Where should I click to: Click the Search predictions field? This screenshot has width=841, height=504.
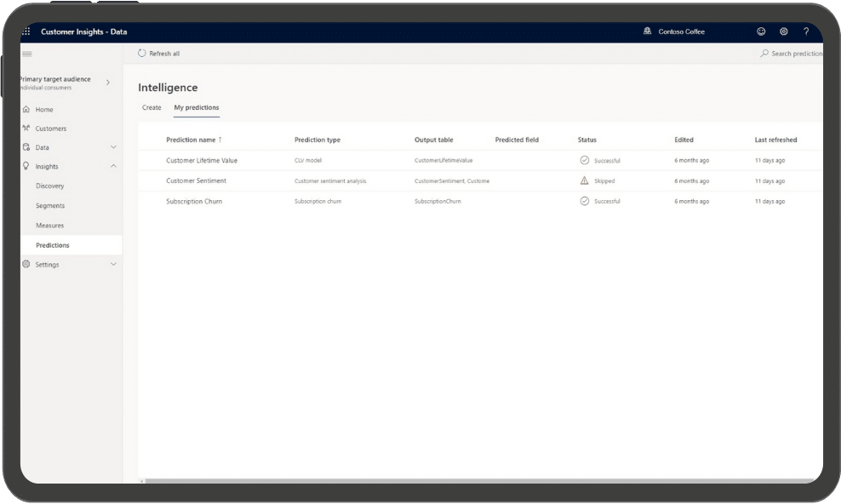point(795,54)
